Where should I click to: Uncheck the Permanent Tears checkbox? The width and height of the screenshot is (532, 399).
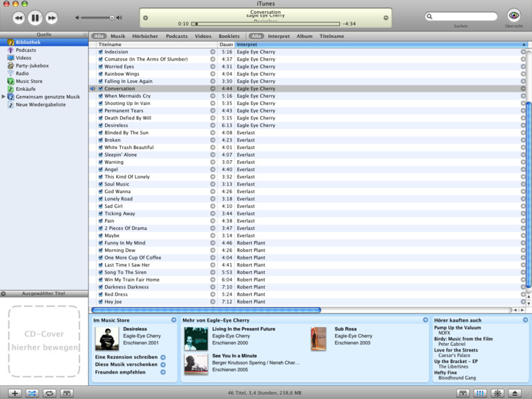(100, 110)
